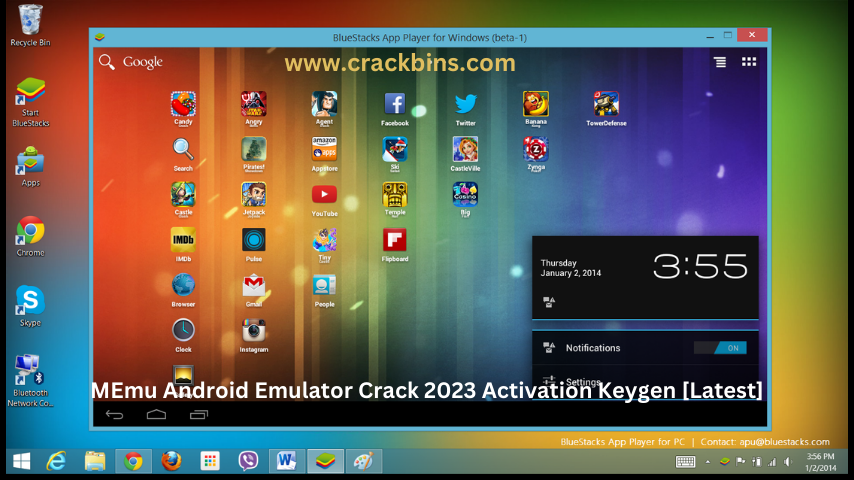Open the Big Casino app
The width and height of the screenshot is (854, 480).
(466, 195)
